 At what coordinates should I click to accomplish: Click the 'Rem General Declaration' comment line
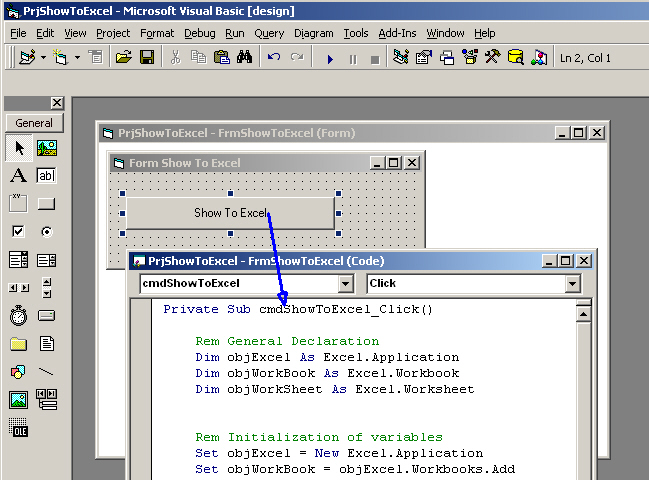pos(287,341)
